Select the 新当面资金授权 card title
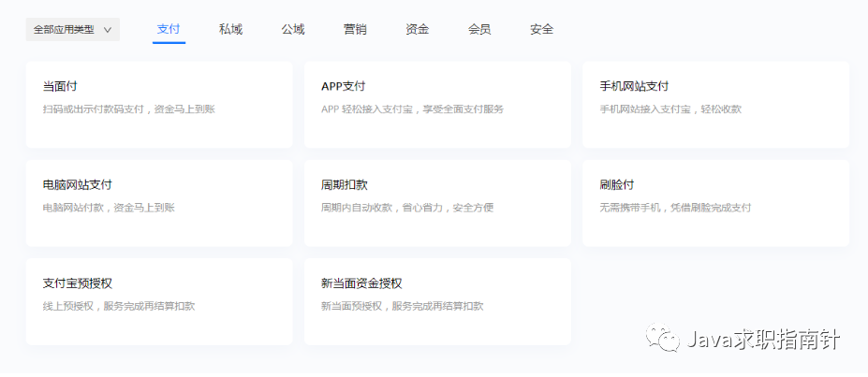Screen dimensions: 868x377 point(361,283)
